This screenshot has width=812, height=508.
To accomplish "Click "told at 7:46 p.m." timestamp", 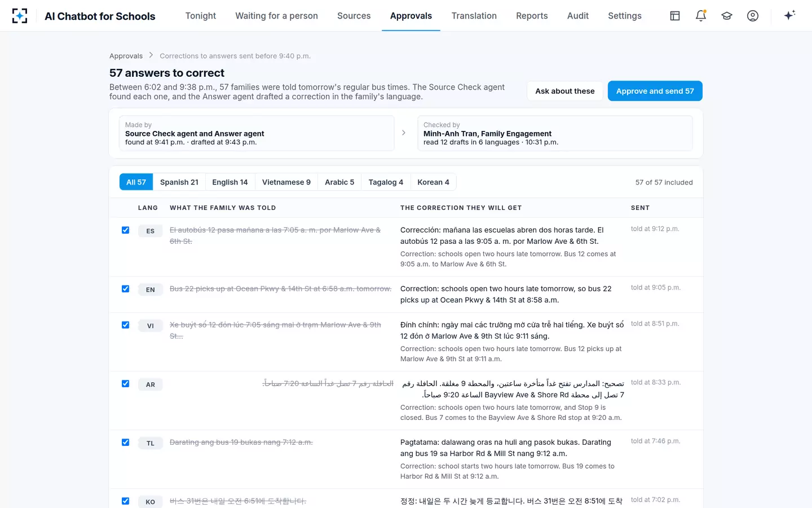I will point(655,441).
